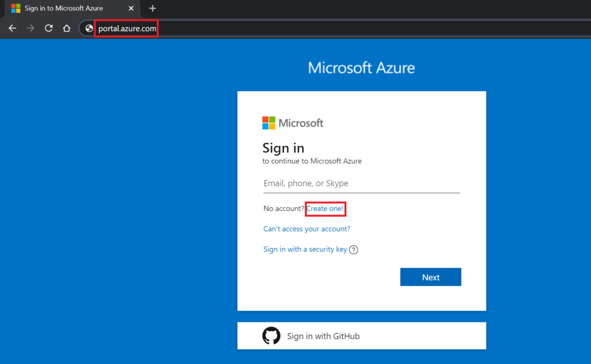Select Sign in with GitHub option
Screen dimensions: 591x364
pos(361,336)
